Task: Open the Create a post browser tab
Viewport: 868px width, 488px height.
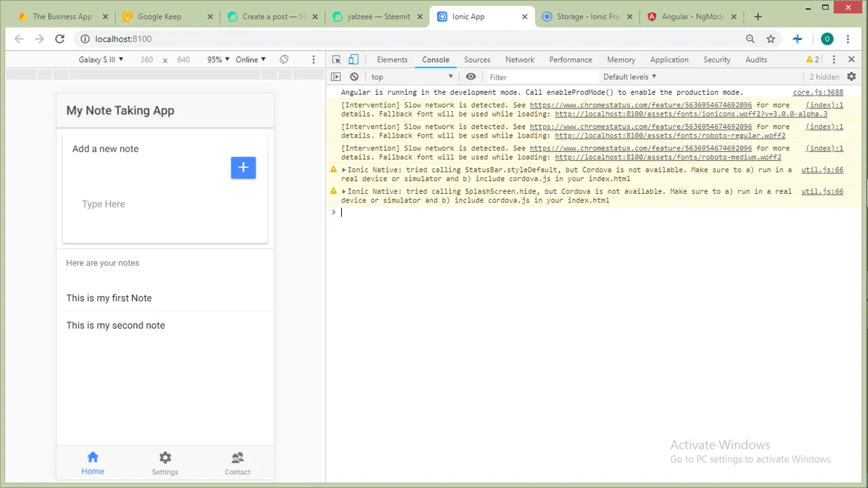Action: (273, 16)
